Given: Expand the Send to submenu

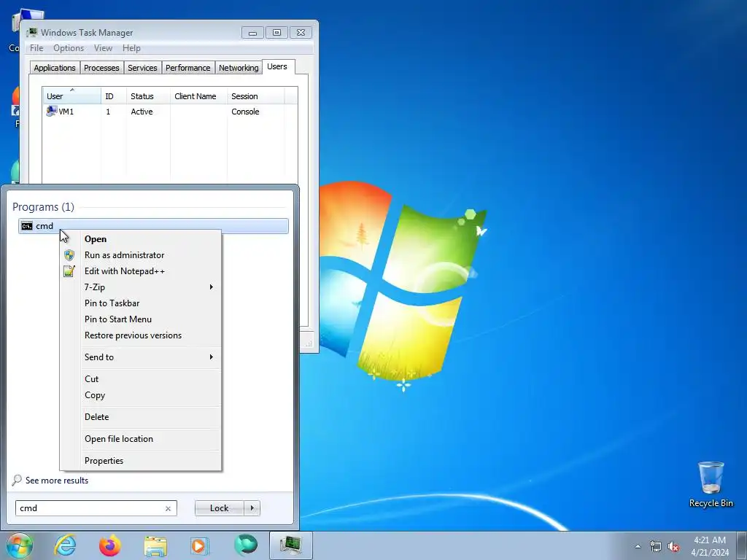Looking at the screenshot, I should tap(141, 357).
